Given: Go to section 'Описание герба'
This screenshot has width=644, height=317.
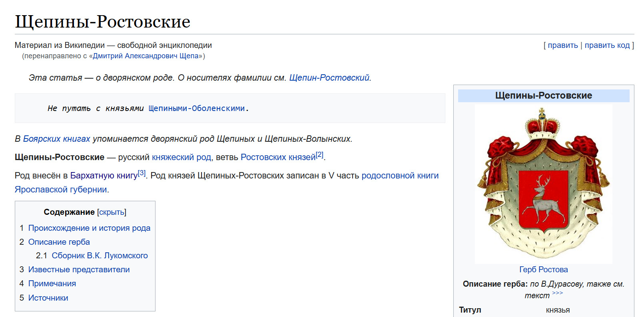Looking at the screenshot, I should coord(59,242).
